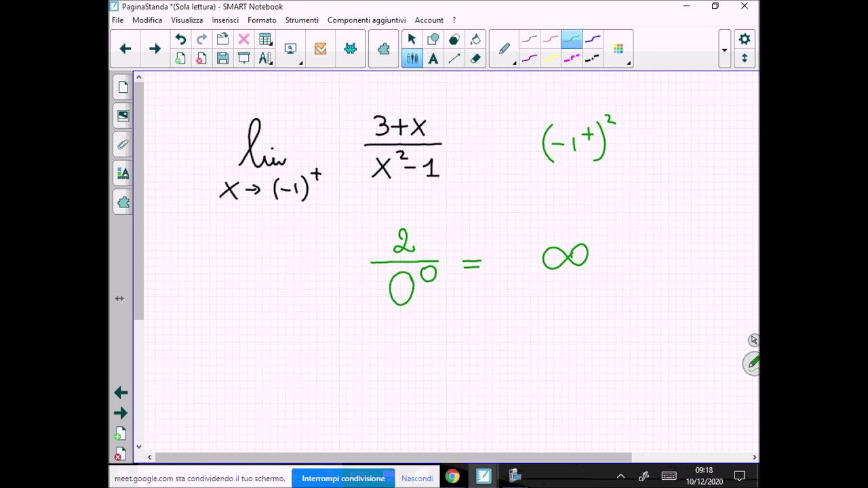Open the Inserisci menu
868x488 pixels.
pyautogui.click(x=225, y=20)
